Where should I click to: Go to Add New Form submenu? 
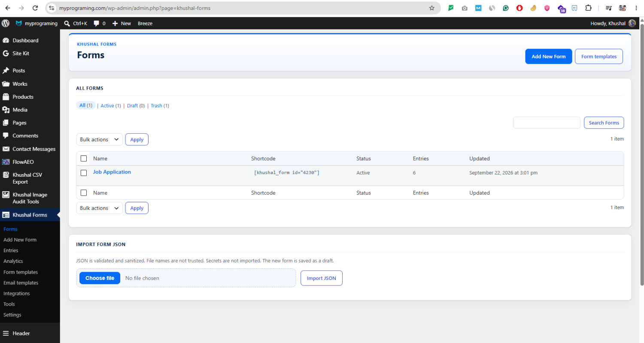(x=20, y=240)
